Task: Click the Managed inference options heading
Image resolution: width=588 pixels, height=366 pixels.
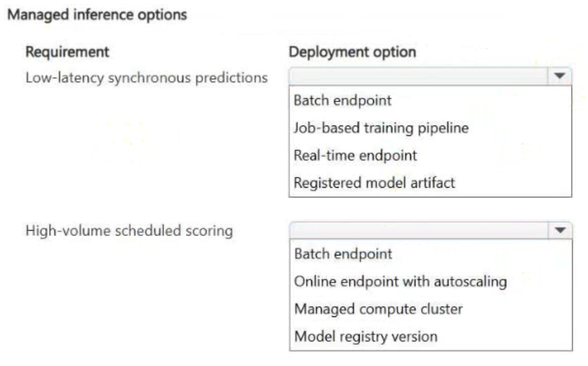Action: [x=96, y=14]
